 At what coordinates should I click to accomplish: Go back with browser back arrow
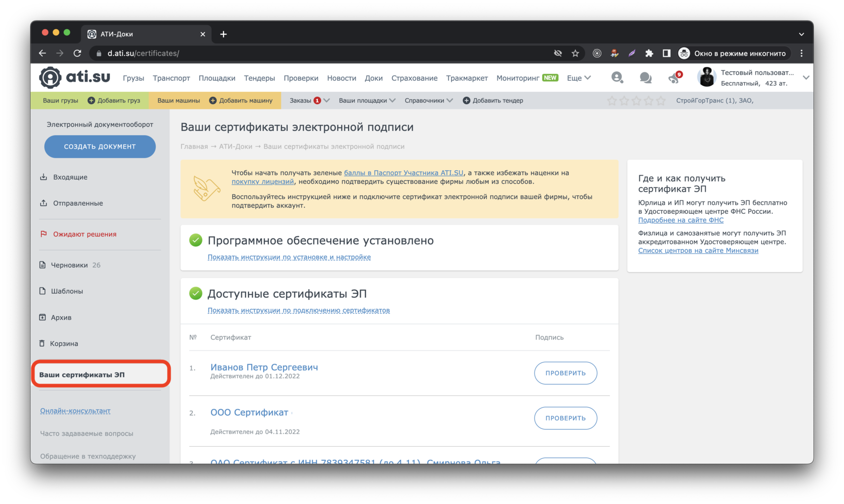[x=43, y=53]
